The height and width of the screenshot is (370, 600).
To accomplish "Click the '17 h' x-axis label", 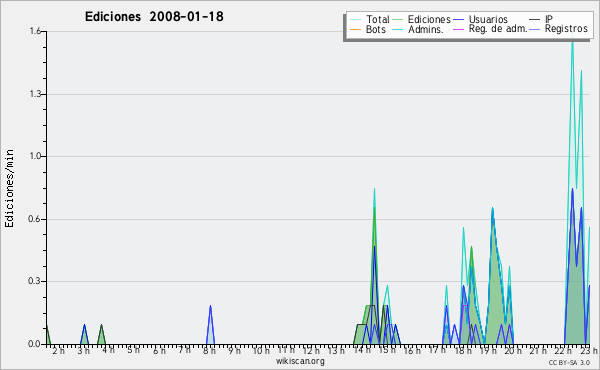I will click(437, 350).
